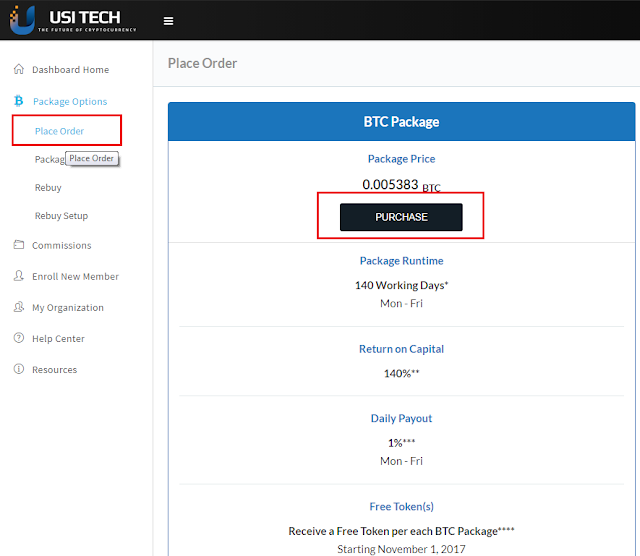Click Starting November 1, 2017 text
Screen dimensions: 640x556
402,549
